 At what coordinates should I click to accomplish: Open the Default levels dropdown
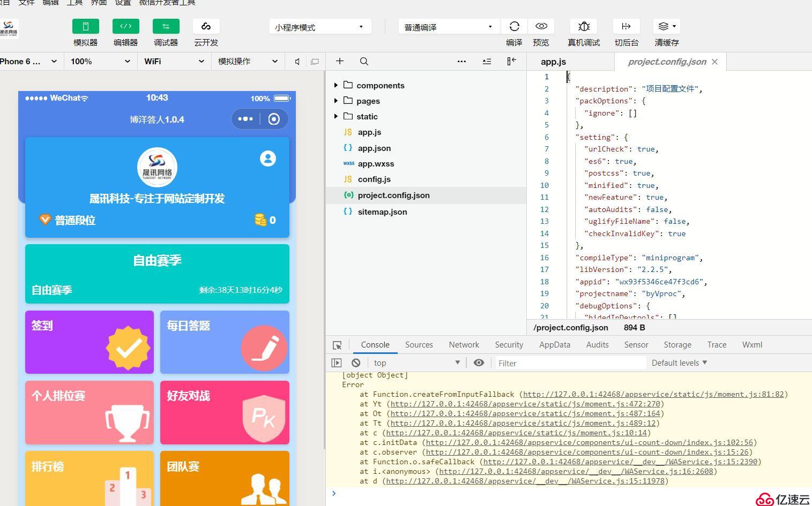(x=678, y=362)
